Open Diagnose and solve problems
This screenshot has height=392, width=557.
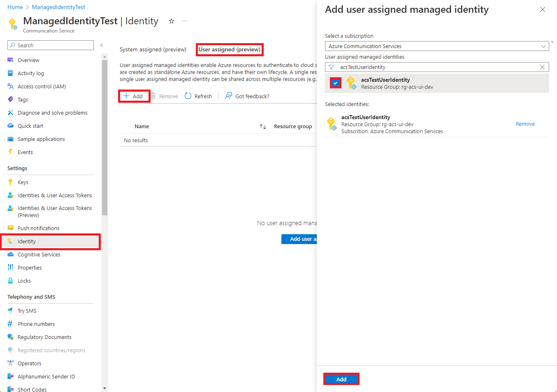(x=52, y=113)
